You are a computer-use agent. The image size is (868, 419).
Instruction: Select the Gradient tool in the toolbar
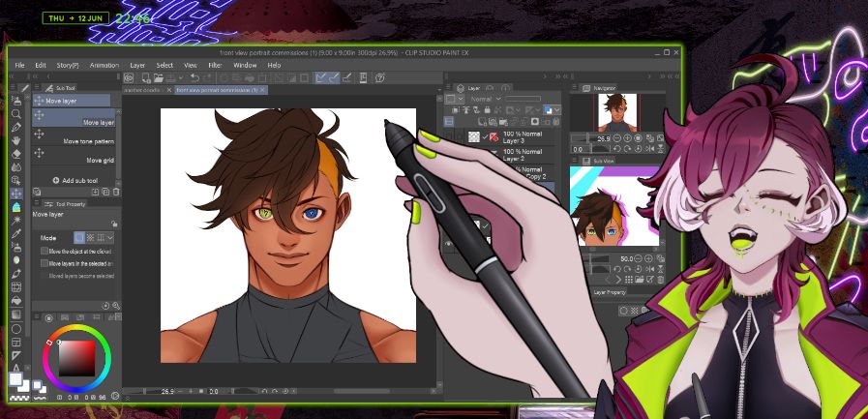point(16,314)
